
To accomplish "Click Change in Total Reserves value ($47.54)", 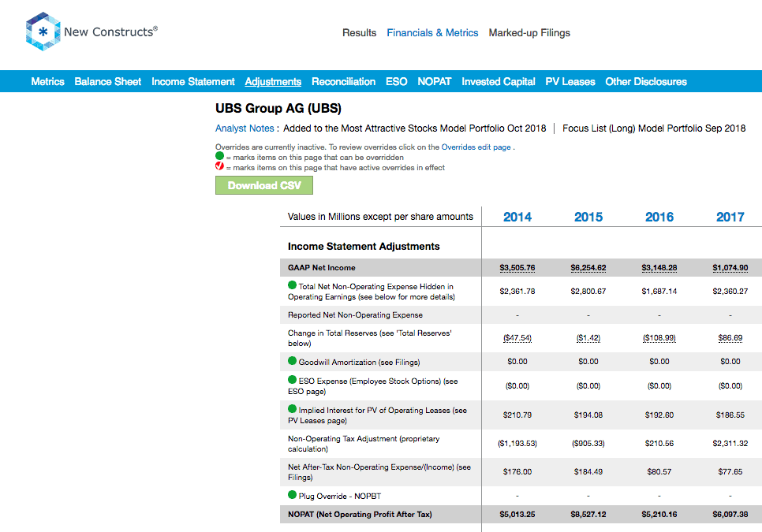I will click(517, 338).
